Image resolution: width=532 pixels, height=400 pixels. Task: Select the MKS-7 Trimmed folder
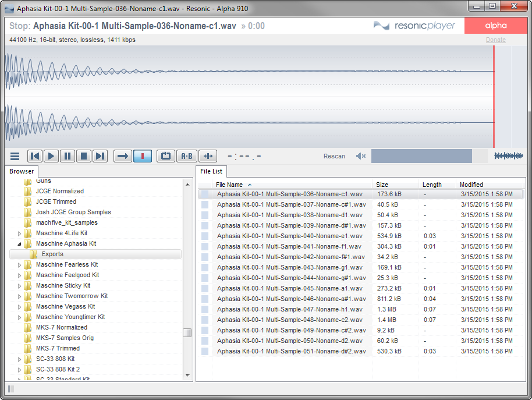58,348
